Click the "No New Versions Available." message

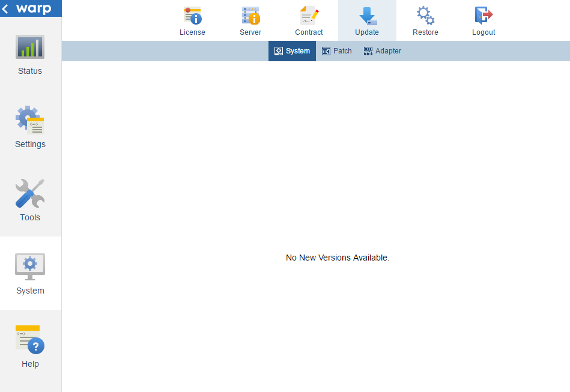pos(338,258)
